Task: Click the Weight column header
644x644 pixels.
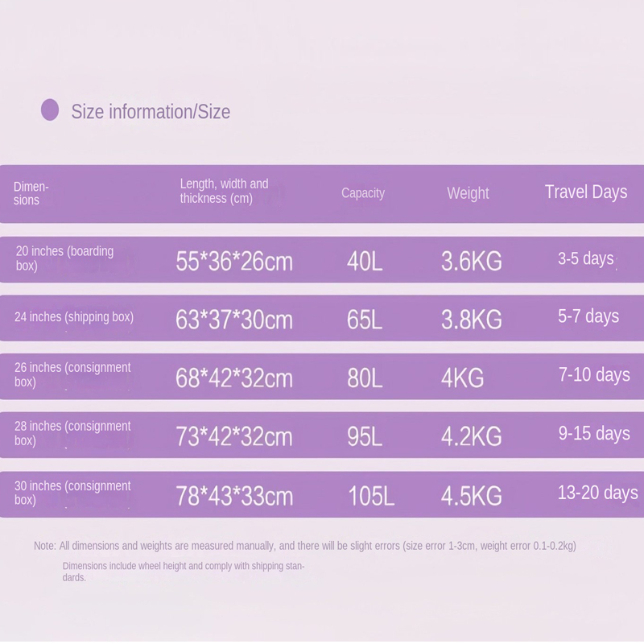Action: click(468, 193)
